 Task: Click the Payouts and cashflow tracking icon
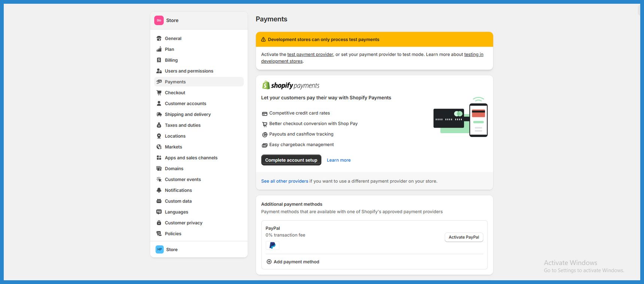point(265,135)
